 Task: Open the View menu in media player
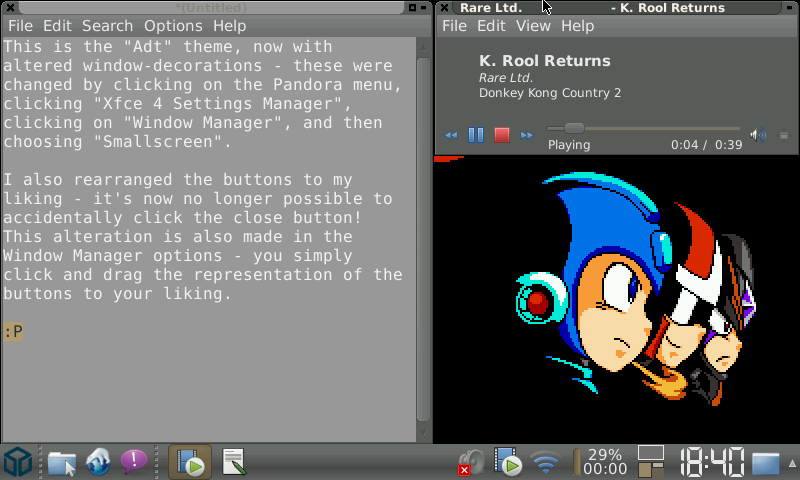533,26
